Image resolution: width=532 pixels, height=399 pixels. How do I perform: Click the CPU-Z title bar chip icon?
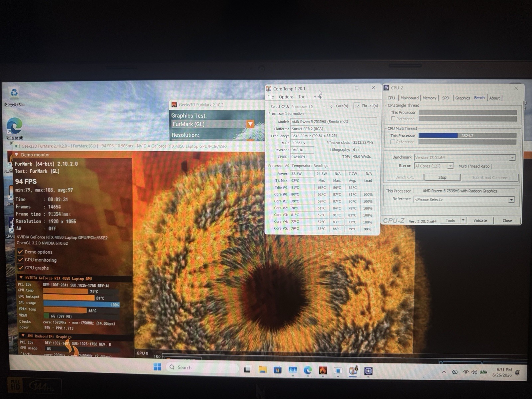(x=386, y=88)
